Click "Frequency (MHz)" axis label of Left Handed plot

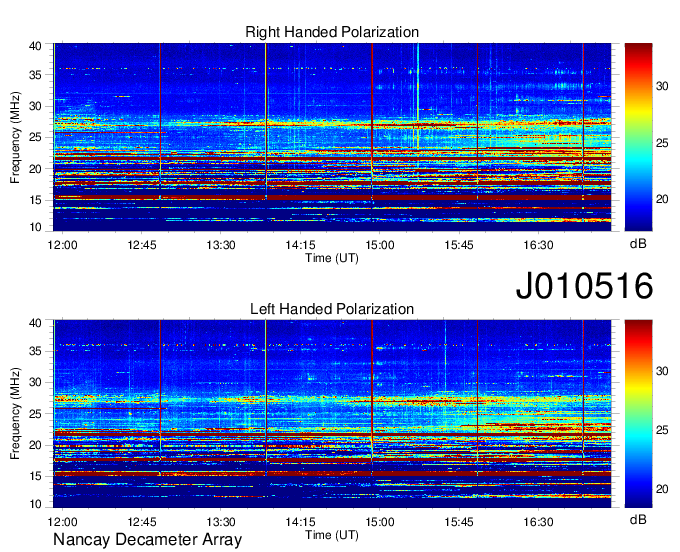[x=15, y=414]
